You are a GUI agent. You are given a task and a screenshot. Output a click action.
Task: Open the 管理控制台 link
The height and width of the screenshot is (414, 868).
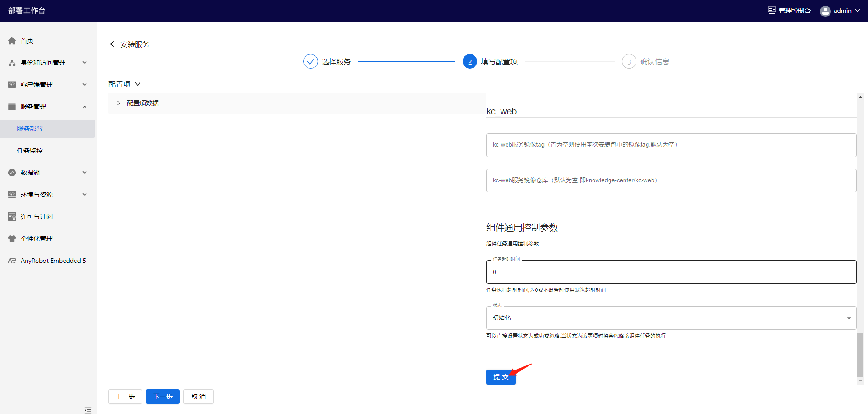tap(795, 11)
